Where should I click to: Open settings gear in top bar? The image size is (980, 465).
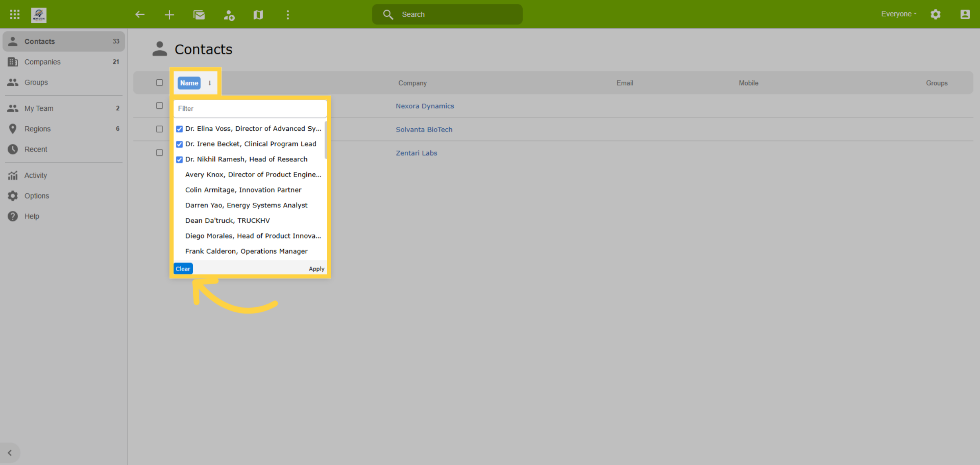click(935, 14)
